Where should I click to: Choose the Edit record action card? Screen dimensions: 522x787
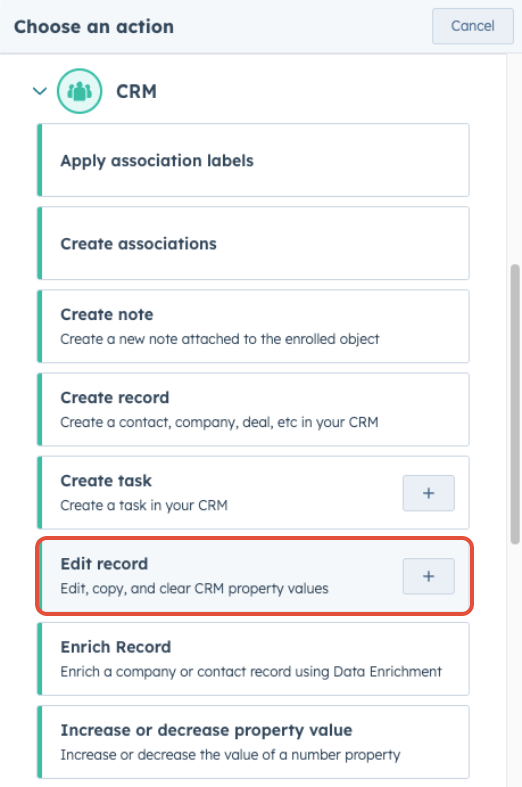[x=253, y=576]
